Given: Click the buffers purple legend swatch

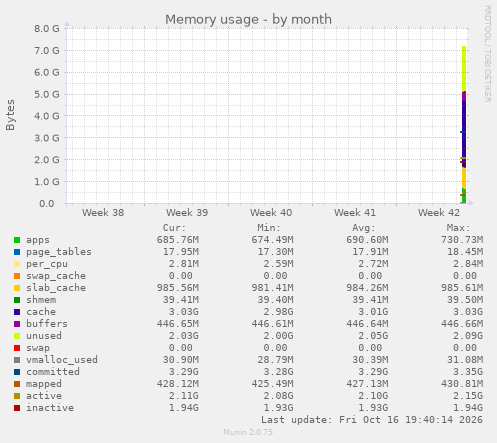Looking at the screenshot, I should [x=17, y=324].
